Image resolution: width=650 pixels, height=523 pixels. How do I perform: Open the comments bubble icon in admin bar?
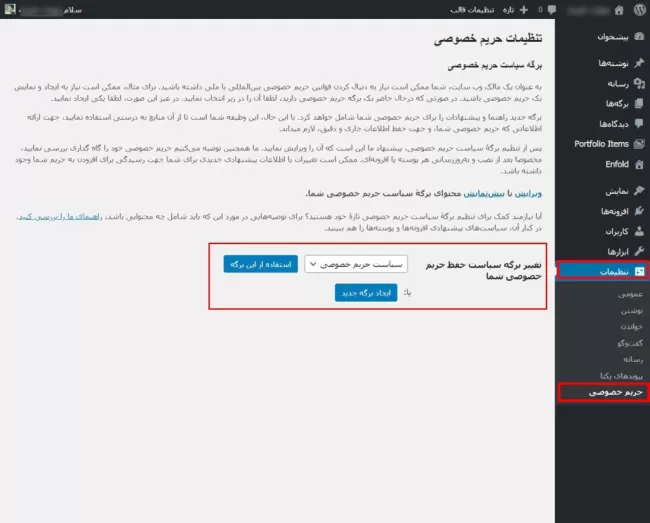coord(552,10)
